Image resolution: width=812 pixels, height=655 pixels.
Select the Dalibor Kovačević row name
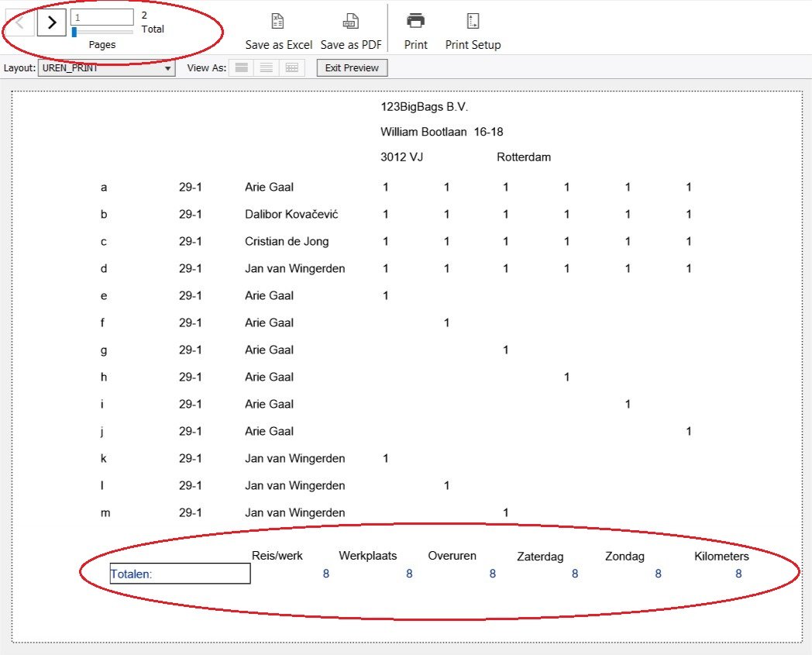tap(291, 214)
